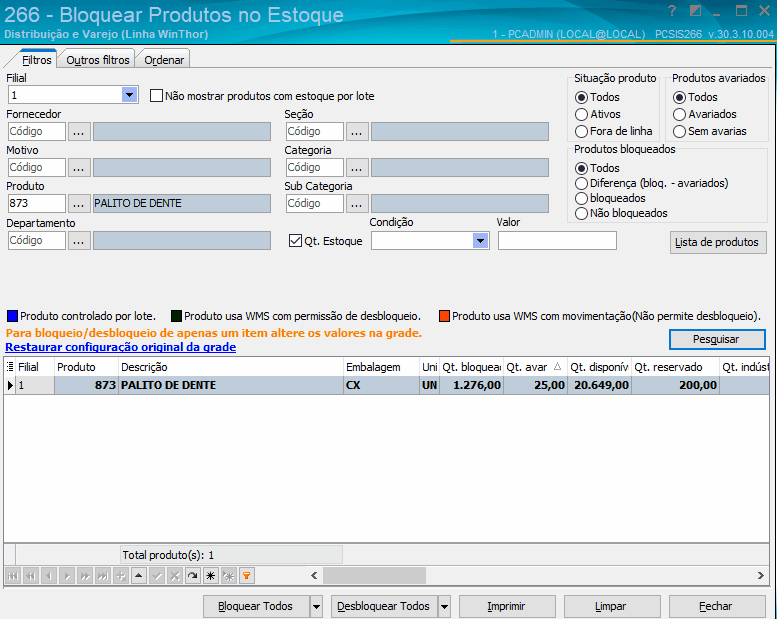
Task: Click the help question mark icon
Action: tap(671, 10)
